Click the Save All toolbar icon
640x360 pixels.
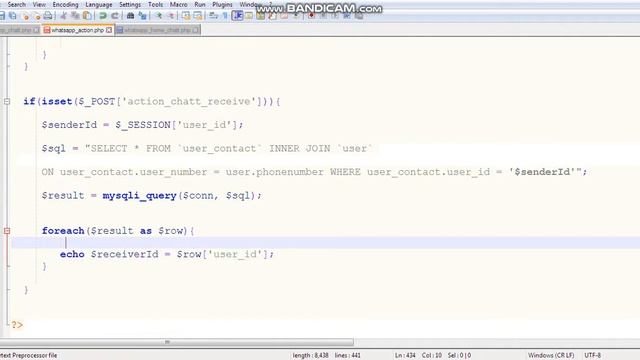click(x=13, y=16)
